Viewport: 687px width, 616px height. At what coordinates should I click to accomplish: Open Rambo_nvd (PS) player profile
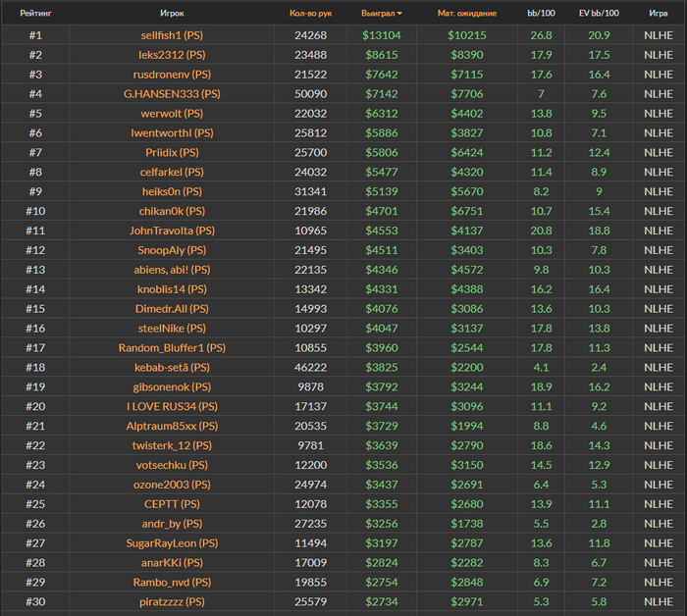coord(172,582)
